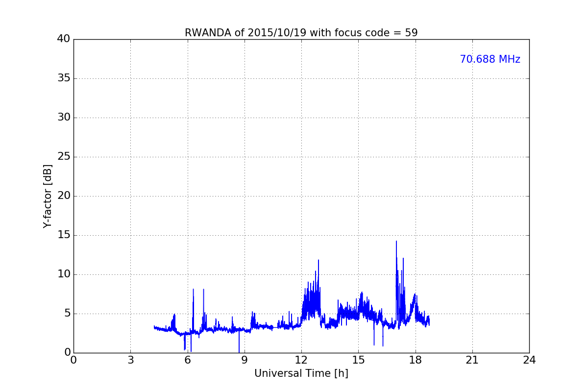Click x-axis tick label 24
The image size is (588, 392).
pyautogui.click(x=529, y=360)
